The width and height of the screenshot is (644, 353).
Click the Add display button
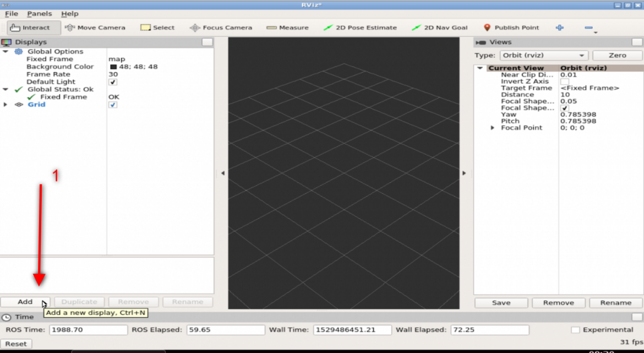click(x=25, y=302)
